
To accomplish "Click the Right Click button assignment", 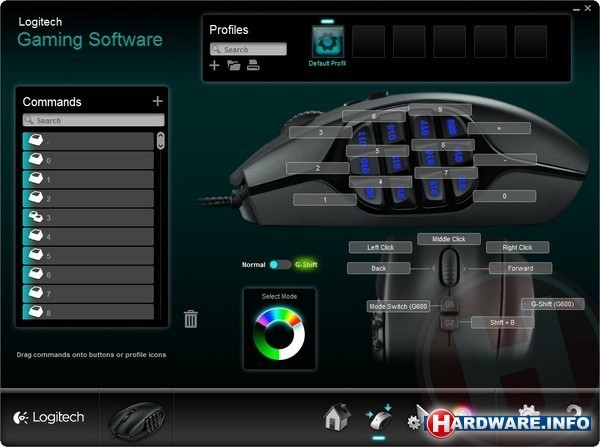I will click(517, 247).
